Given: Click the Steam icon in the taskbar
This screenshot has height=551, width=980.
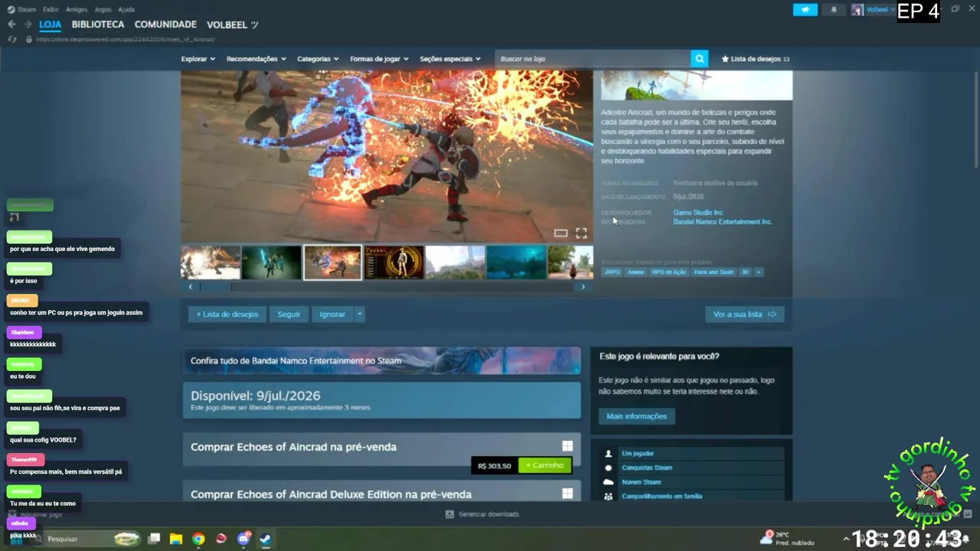Looking at the screenshot, I should coord(266,539).
